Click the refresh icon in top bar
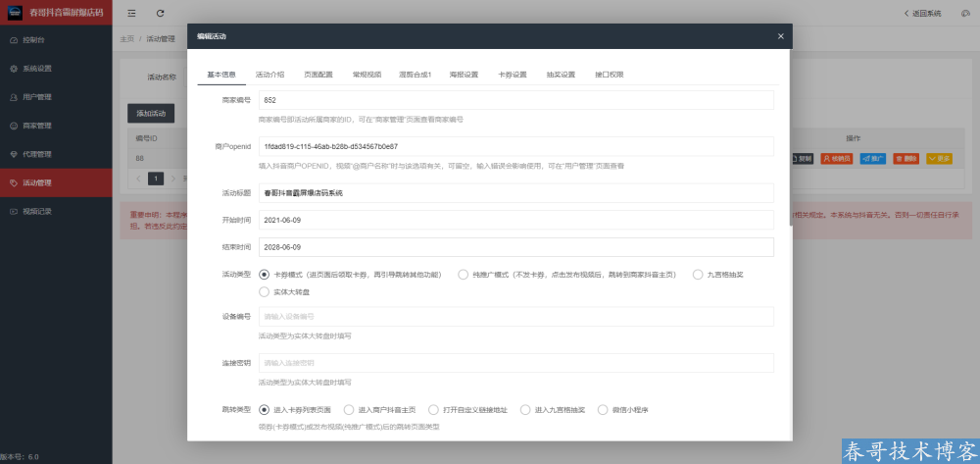980x464 pixels. coord(160,13)
